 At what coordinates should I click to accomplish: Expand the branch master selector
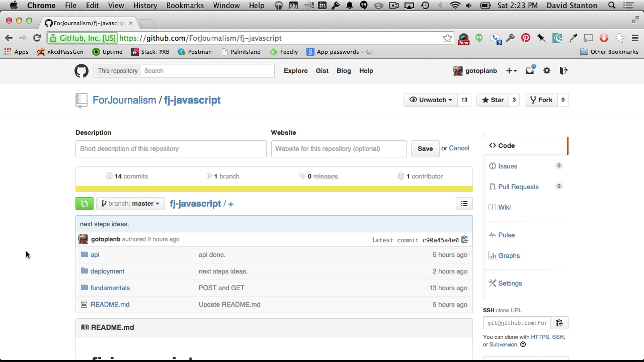click(x=130, y=204)
